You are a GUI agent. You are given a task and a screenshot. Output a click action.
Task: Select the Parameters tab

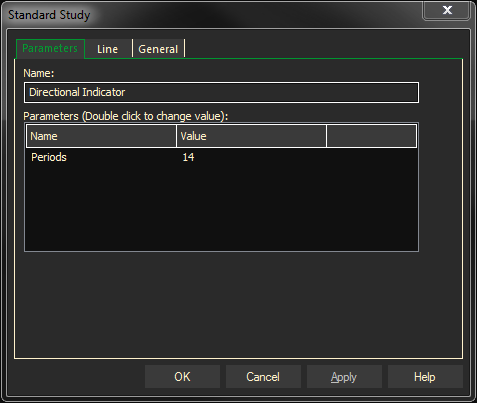coord(50,49)
